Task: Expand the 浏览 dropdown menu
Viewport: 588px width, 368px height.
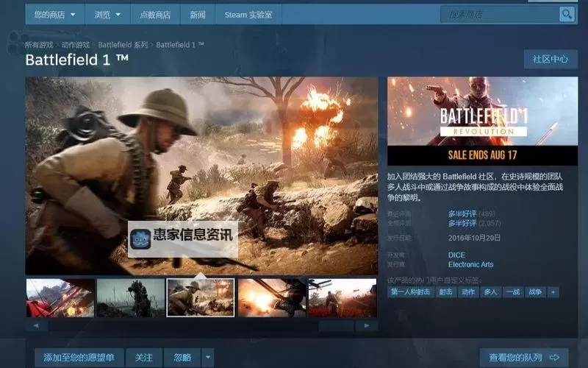Action: pos(107,15)
